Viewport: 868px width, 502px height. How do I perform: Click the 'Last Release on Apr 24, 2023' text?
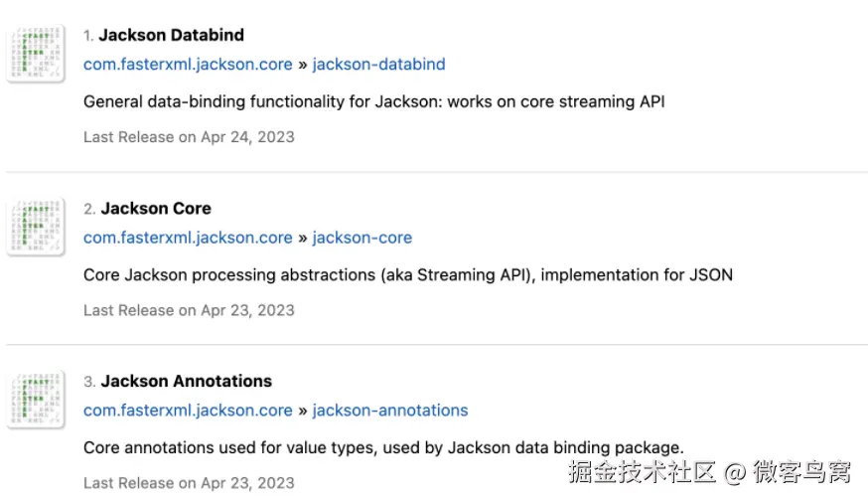click(x=189, y=137)
